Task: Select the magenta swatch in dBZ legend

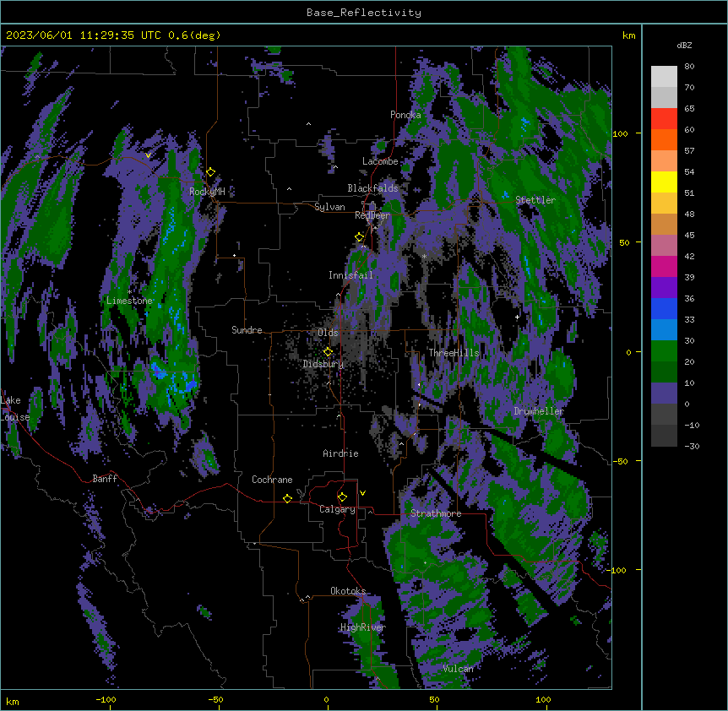Action: [x=664, y=266]
